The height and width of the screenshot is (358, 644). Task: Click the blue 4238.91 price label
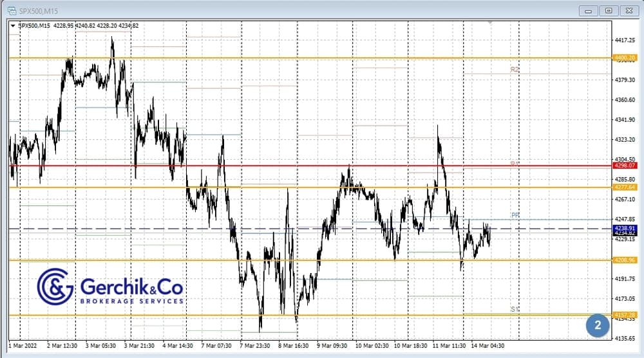(625, 228)
